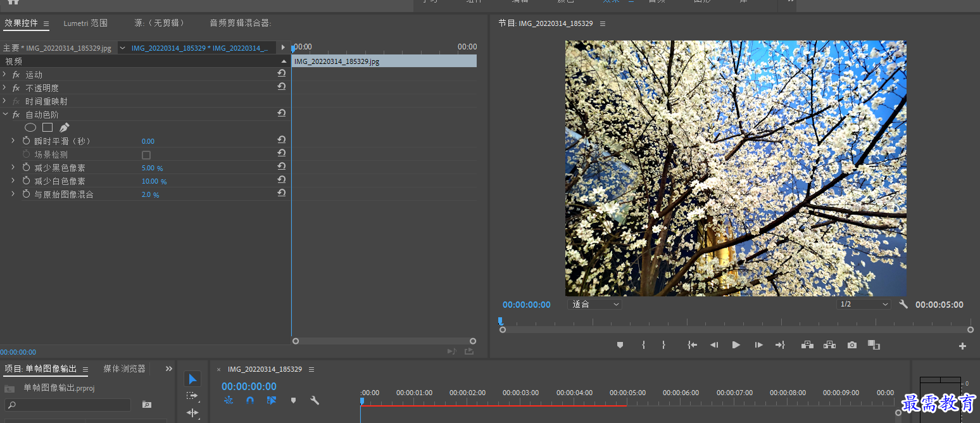Switch to 源:(无剪辑) tab
The image size is (980, 423).
(x=160, y=23)
